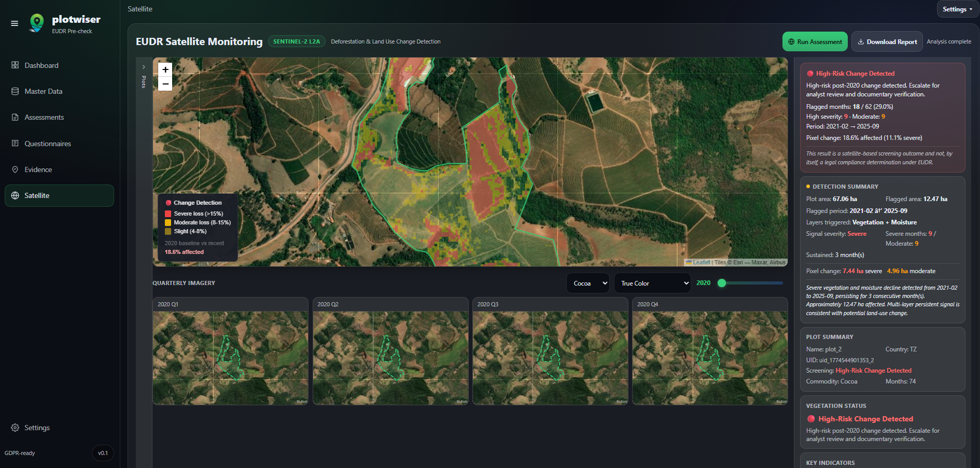Download the report via Download Report

tap(887, 41)
